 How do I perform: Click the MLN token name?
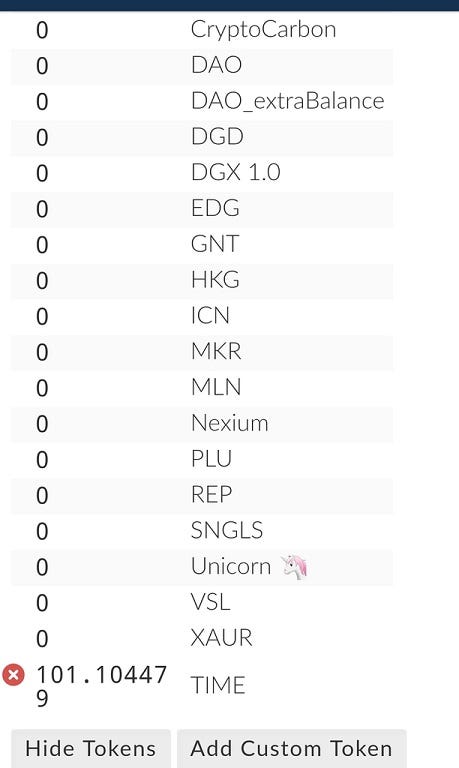216,387
